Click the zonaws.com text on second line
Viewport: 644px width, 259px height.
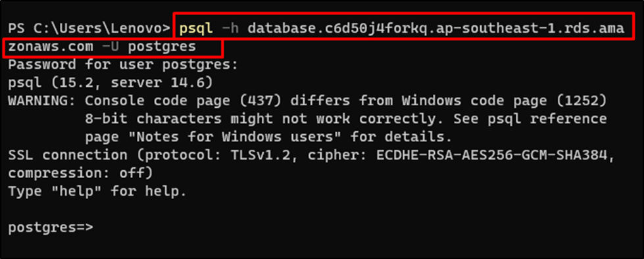pyautogui.click(x=51, y=47)
